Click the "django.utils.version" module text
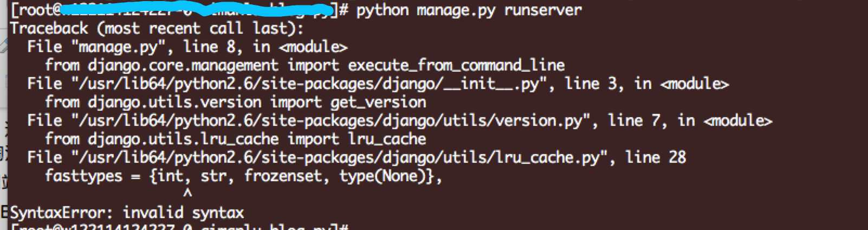Viewport: 868px width, 230px height. coord(174,102)
